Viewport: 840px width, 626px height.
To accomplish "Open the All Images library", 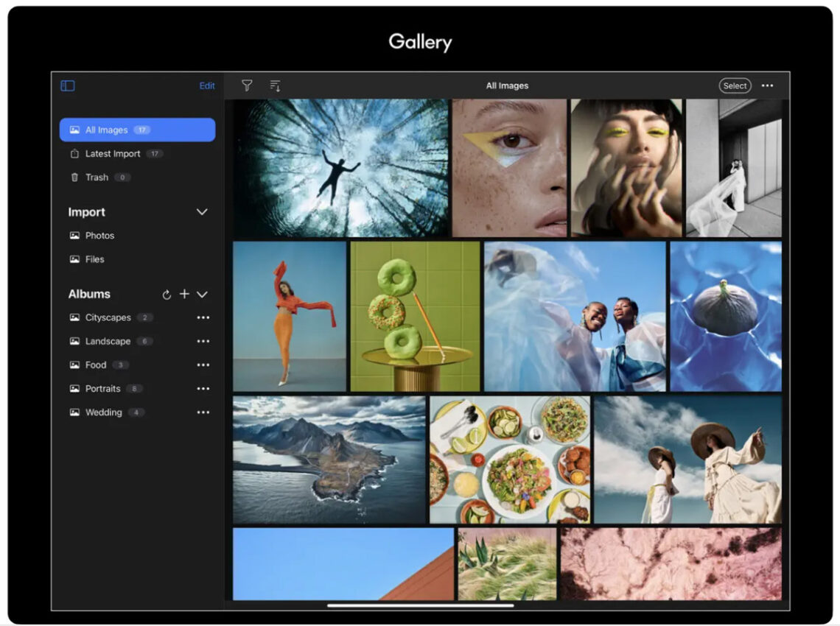I will 137,130.
